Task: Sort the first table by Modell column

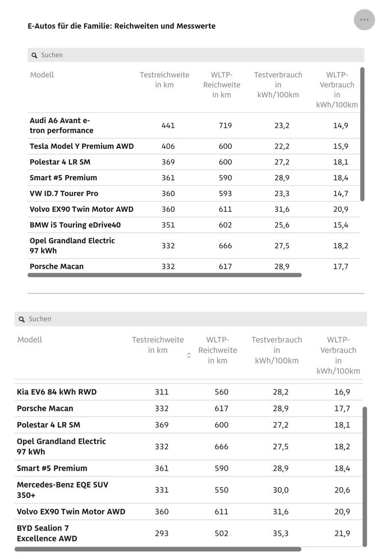Action: pos(42,75)
